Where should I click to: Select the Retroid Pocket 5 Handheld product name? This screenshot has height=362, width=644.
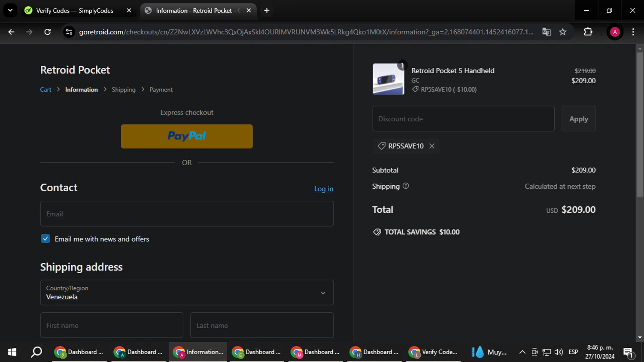[x=453, y=71]
